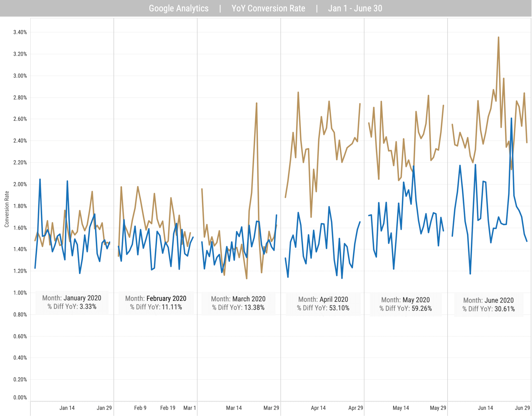Click the 'Jan 14' x-axis date
532x416 pixels.
[x=67, y=408]
